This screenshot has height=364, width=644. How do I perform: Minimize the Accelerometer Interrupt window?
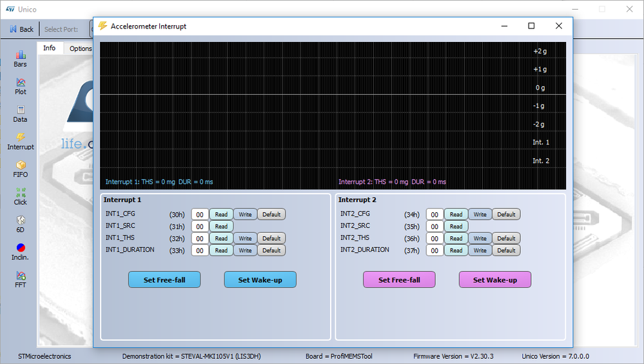[x=504, y=26]
